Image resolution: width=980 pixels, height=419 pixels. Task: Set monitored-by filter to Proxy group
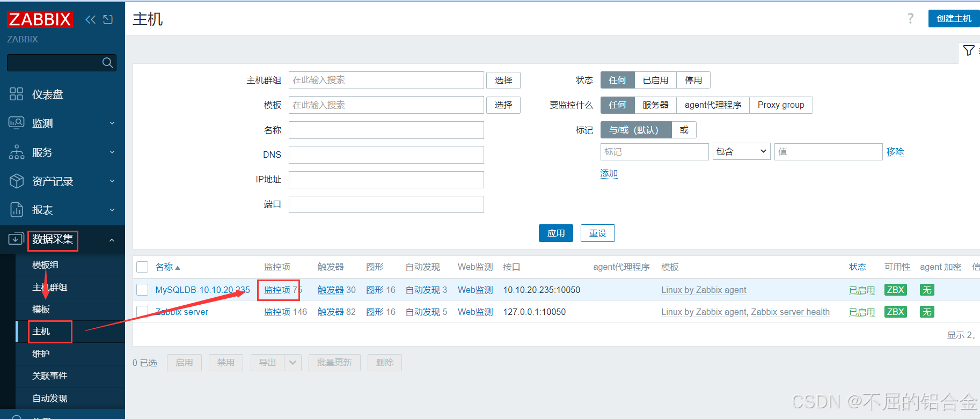(781, 105)
